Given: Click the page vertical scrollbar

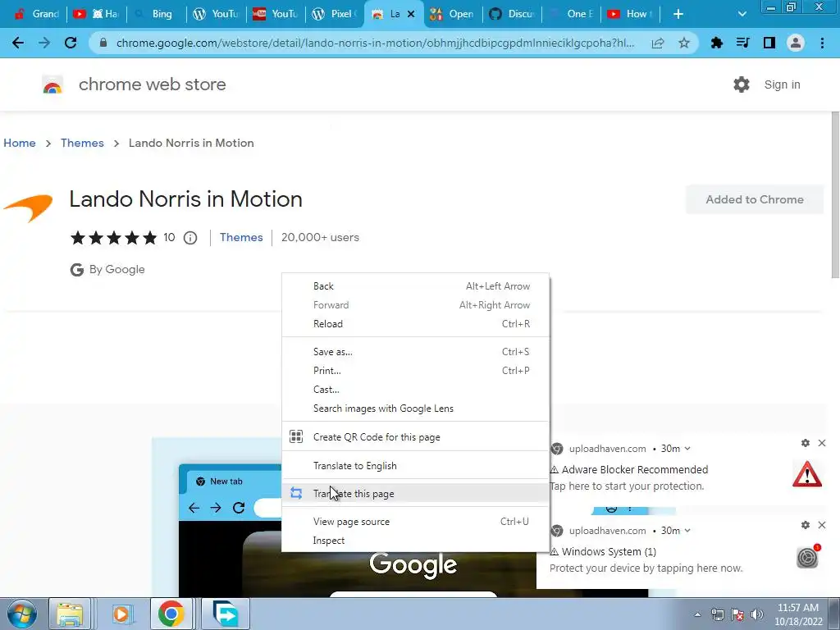Looking at the screenshot, I should pos(834,195).
